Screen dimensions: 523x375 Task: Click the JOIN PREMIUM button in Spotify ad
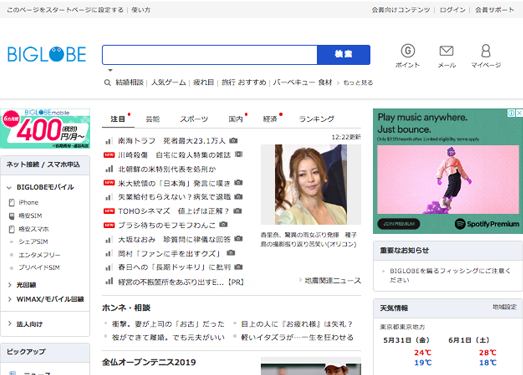pos(399,224)
